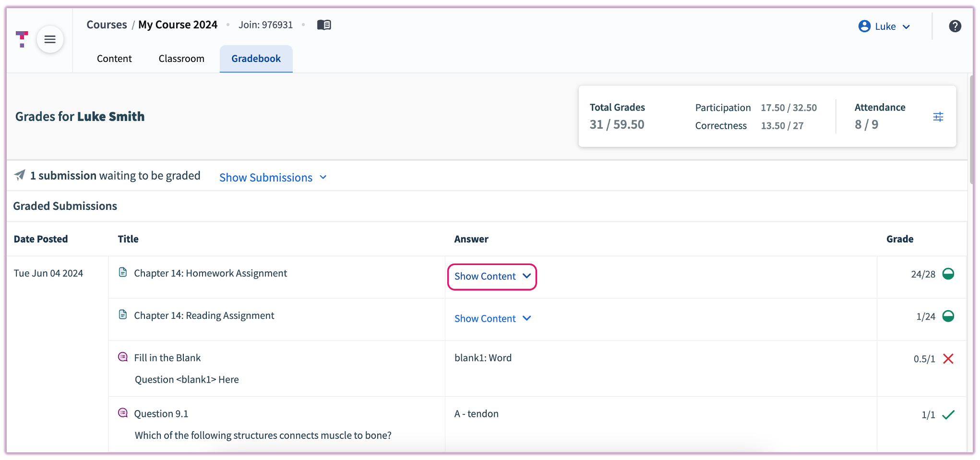This screenshot has height=460, width=980.
Task: Show Content for Chapter 14 Homework Assignment
Action: (491, 277)
